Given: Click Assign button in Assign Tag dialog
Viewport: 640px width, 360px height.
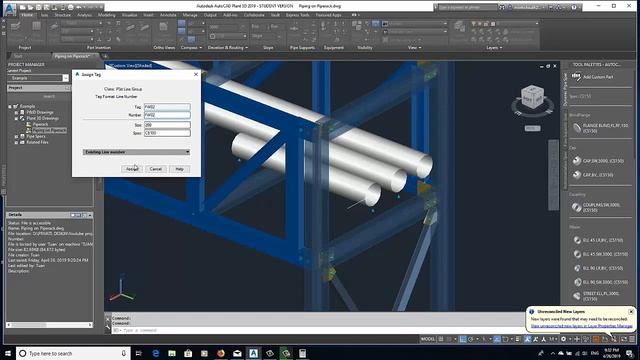Looking at the screenshot, I should click(x=132, y=169).
